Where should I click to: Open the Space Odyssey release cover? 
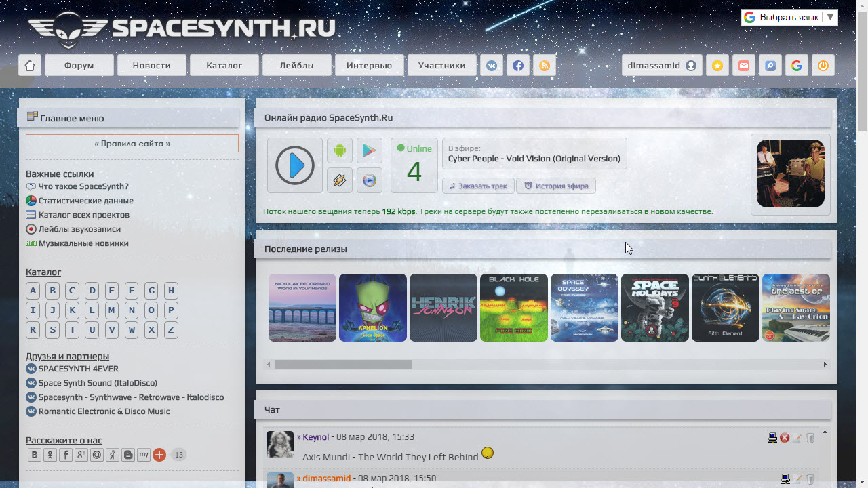click(x=585, y=308)
